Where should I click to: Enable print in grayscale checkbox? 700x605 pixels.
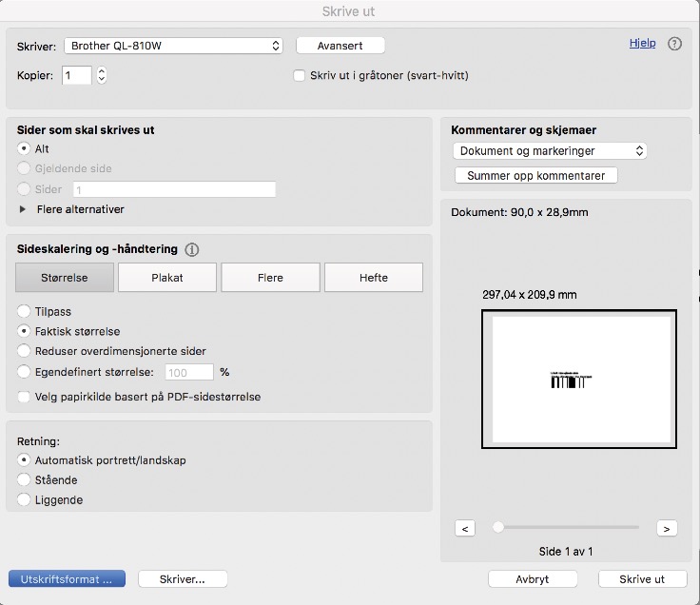click(300, 75)
